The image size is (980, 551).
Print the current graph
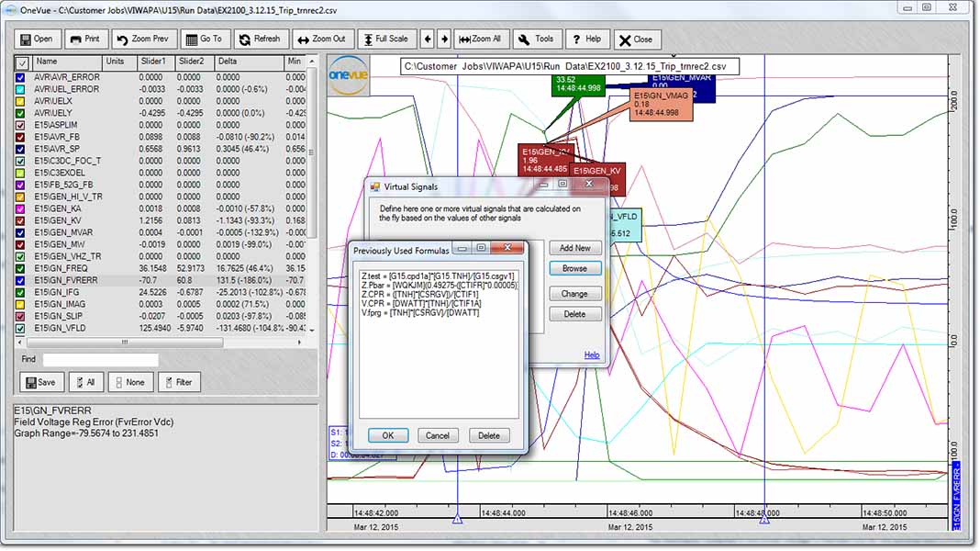[84, 39]
